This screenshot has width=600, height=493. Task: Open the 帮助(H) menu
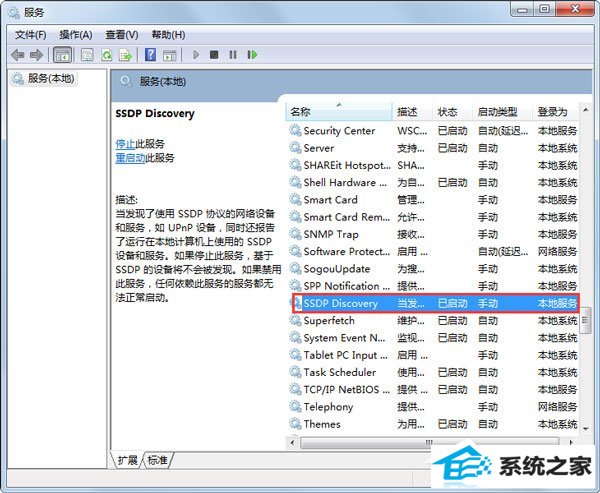(x=168, y=35)
